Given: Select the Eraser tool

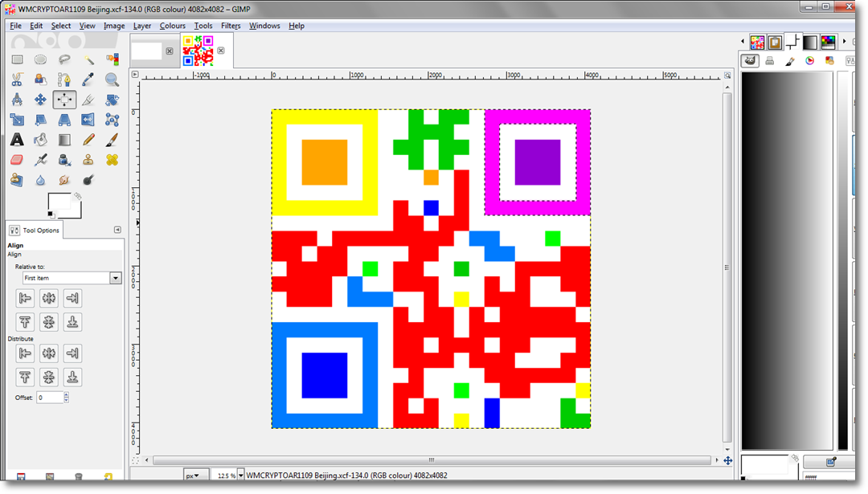Looking at the screenshot, I should coord(17,160).
